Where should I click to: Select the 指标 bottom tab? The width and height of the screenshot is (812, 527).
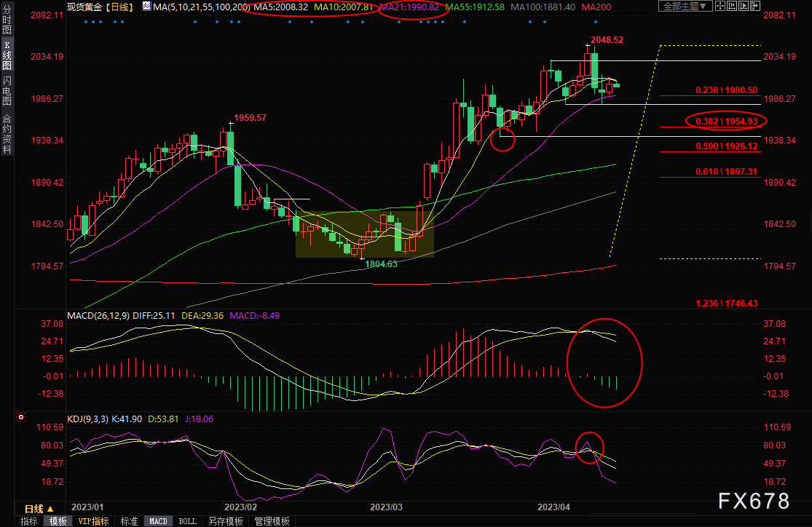coord(29,521)
